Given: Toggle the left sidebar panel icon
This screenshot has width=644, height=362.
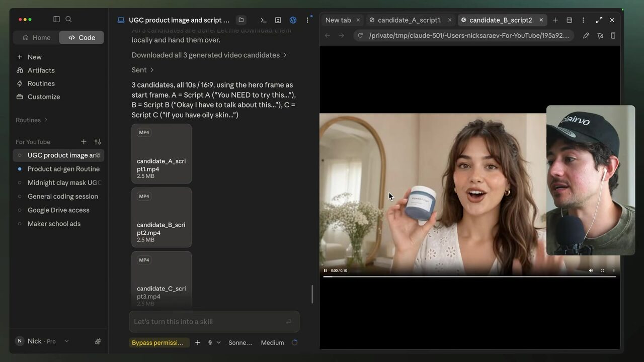Looking at the screenshot, I should click(x=56, y=19).
